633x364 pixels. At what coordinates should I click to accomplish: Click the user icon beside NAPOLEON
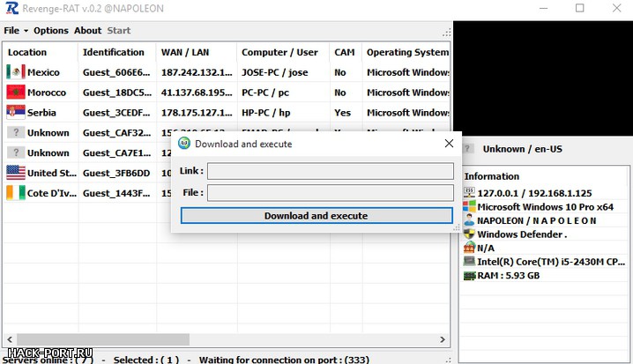[469, 220]
